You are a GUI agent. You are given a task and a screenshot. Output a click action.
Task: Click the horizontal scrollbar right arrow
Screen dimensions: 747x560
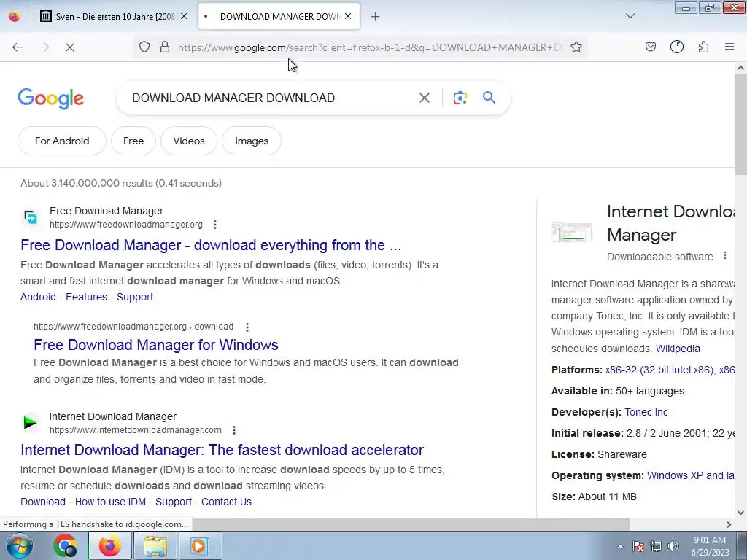point(729,524)
